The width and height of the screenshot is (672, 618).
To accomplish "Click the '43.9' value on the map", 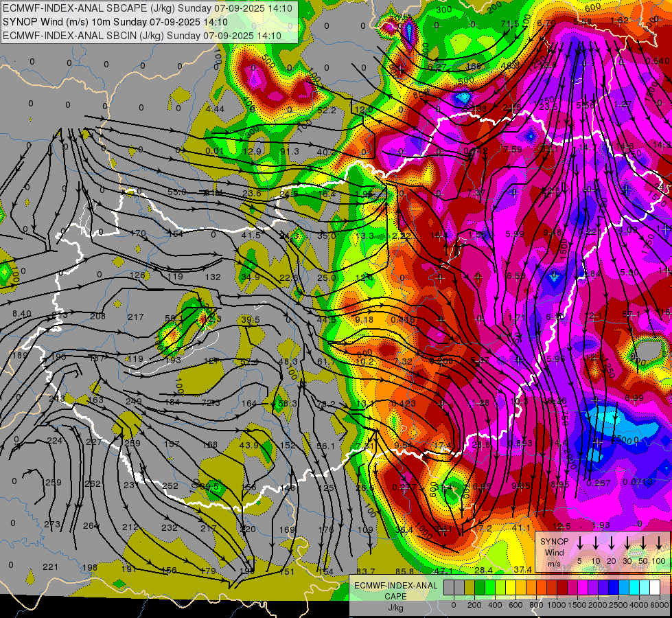I will 248,445.
